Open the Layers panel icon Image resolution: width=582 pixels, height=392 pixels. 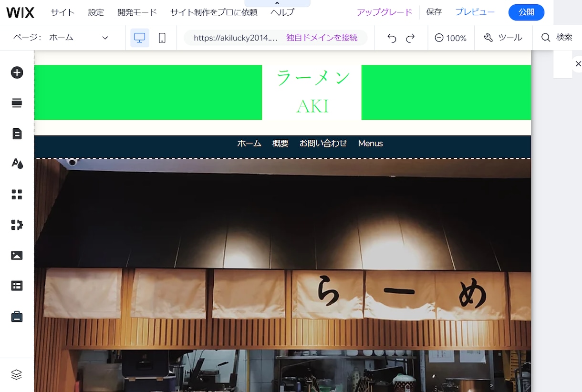coord(17,374)
